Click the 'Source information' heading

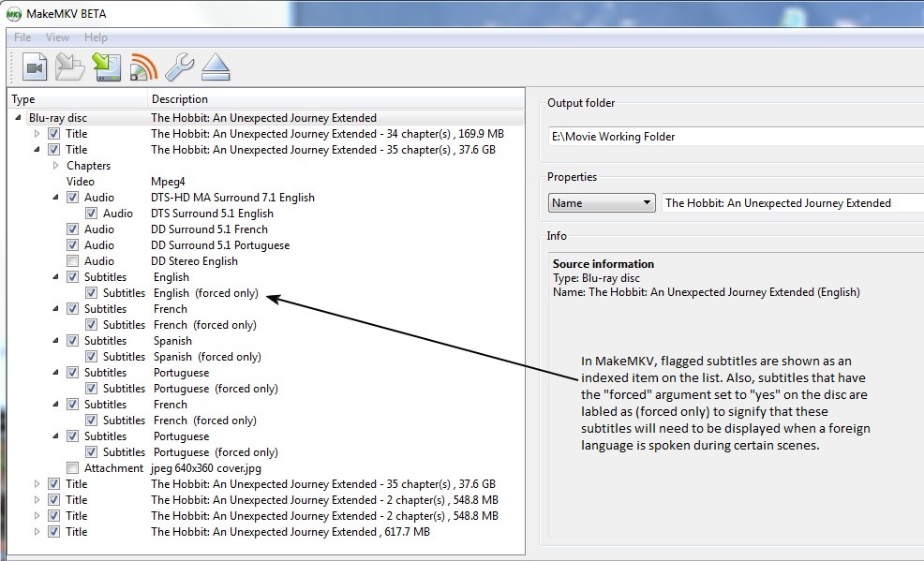604,264
